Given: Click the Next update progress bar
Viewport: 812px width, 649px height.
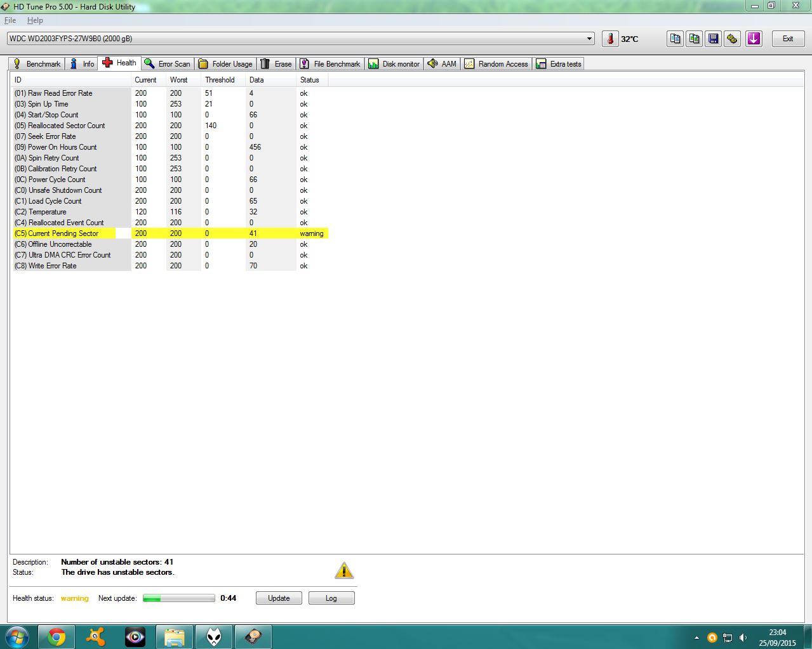Looking at the screenshot, I should pyautogui.click(x=179, y=598).
